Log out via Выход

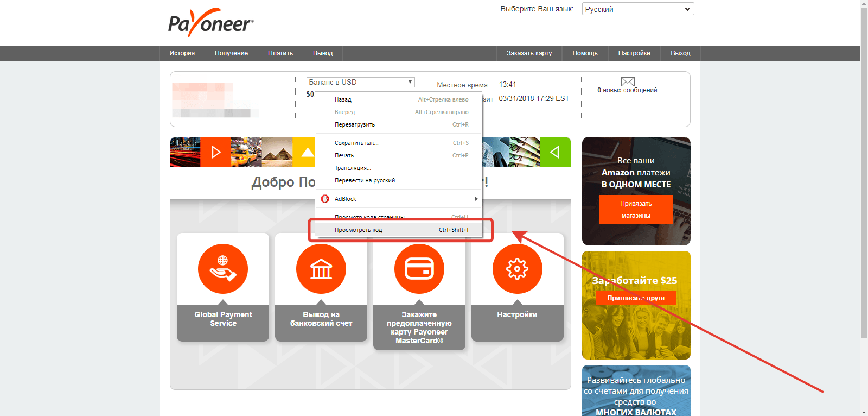(680, 53)
